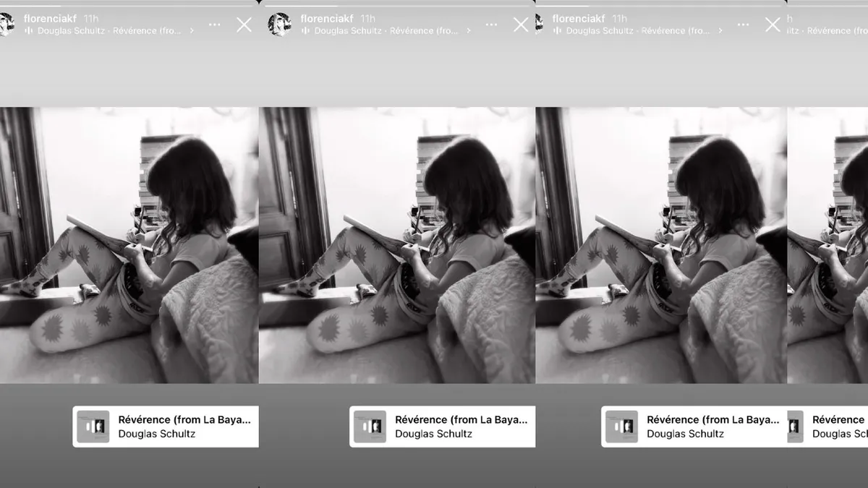868x488 pixels.
Task: Expand the music chevron in the leftmost story header
Action: (x=192, y=31)
